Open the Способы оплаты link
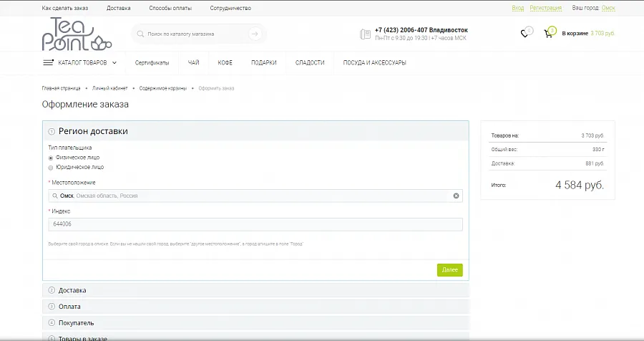The height and width of the screenshot is (341, 644). click(x=170, y=8)
